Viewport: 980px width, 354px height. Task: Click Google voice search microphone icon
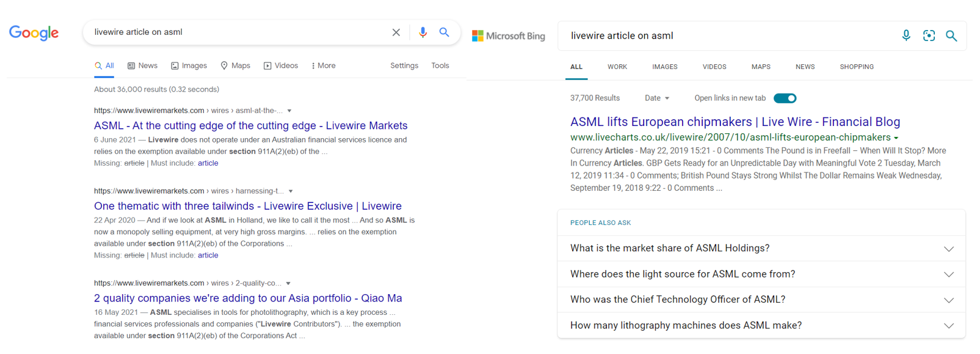(423, 32)
